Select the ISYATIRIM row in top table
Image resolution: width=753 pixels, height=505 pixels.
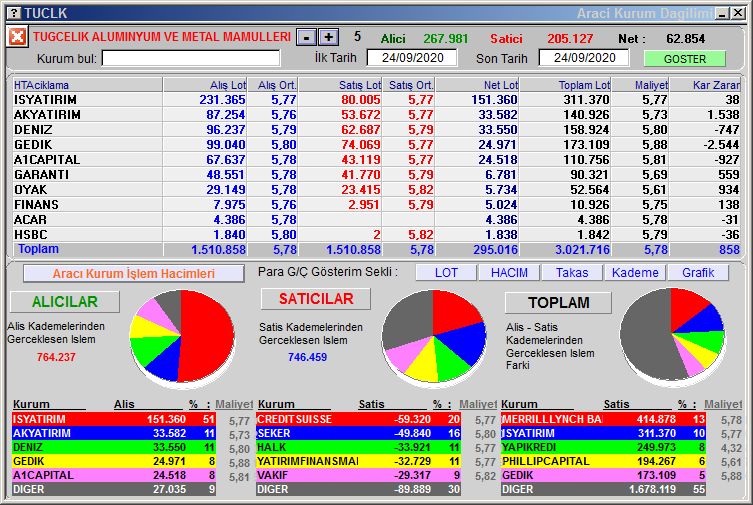[376, 100]
